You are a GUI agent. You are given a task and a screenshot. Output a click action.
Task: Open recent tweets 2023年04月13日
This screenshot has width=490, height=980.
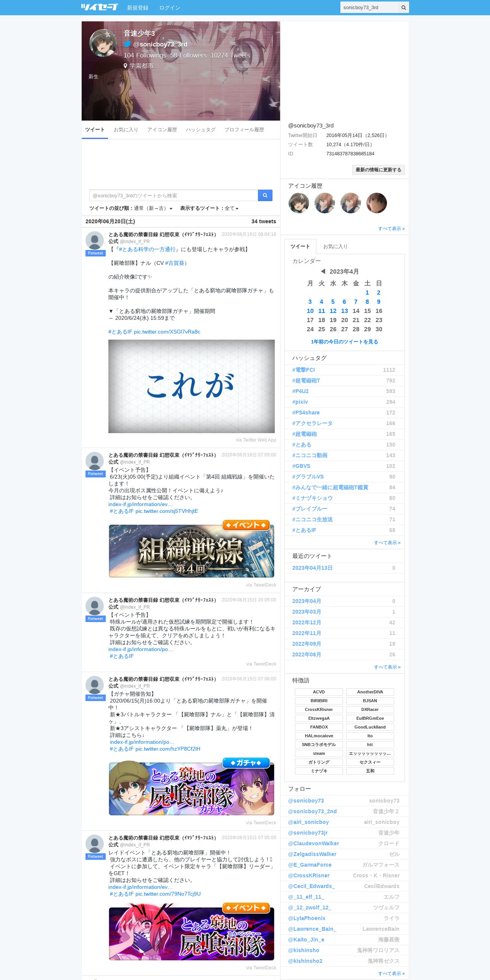[312, 568]
